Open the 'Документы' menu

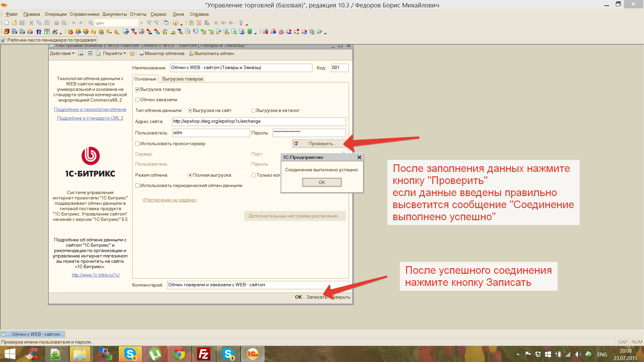coord(114,14)
